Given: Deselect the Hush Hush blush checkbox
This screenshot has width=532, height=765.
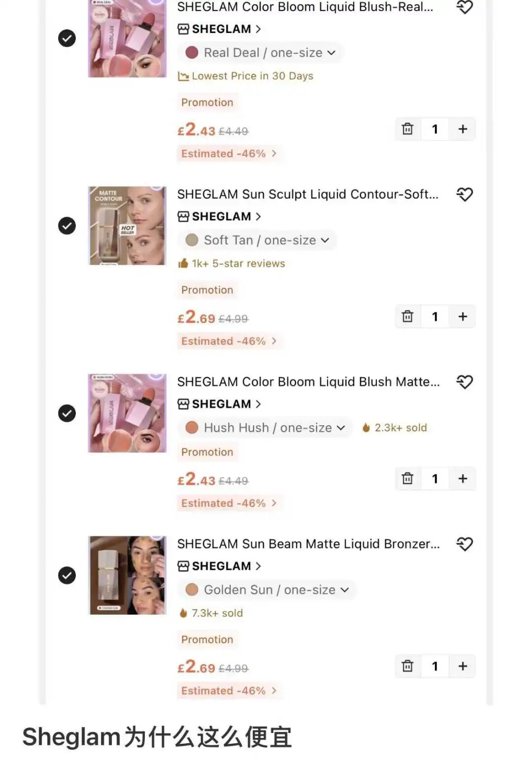Looking at the screenshot, I should (x=67, y=413).
